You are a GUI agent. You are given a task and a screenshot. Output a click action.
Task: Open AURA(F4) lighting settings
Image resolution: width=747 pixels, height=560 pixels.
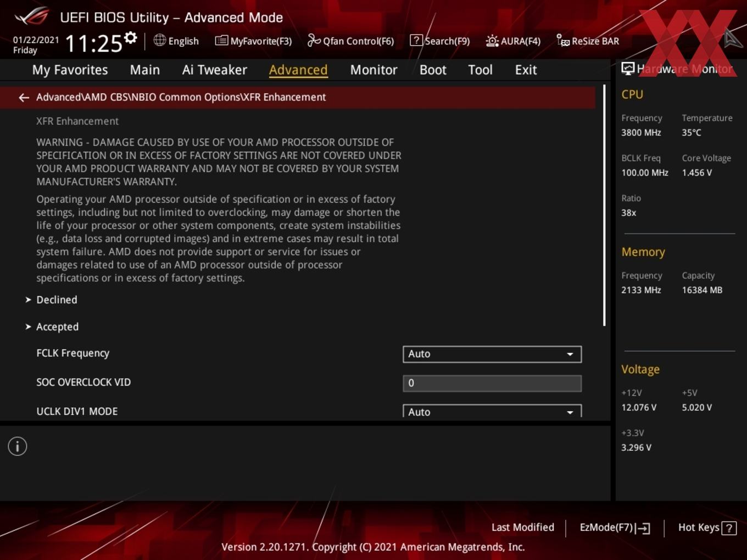513,41
